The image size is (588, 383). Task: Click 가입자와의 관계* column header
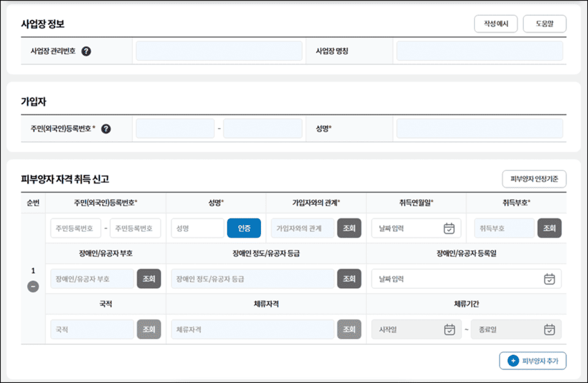[316, 203]
